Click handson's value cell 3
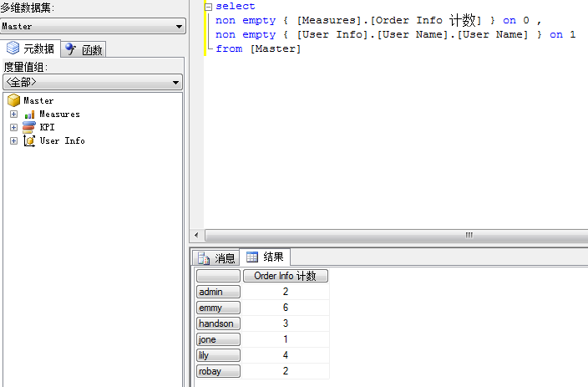 tap(286, 323)
